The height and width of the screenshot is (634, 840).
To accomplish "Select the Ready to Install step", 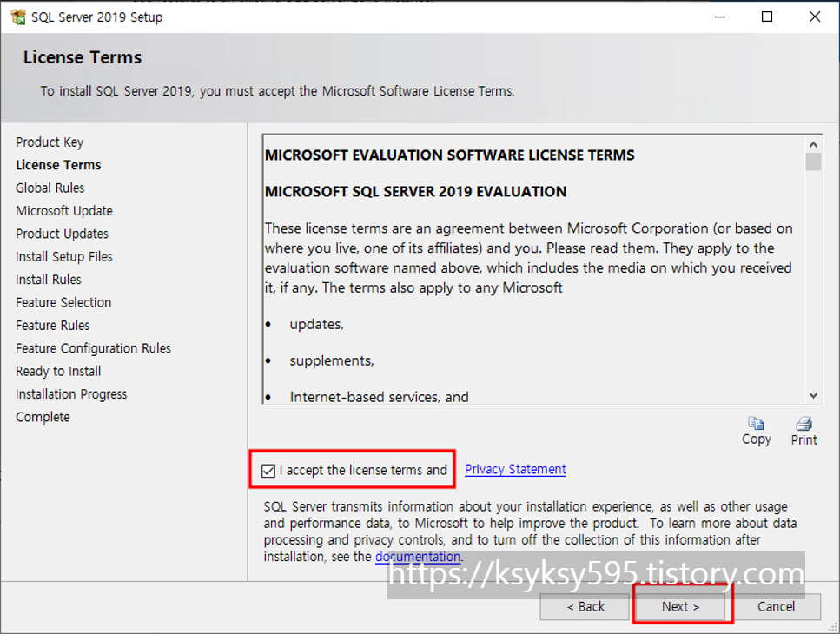I will (58, 371).
